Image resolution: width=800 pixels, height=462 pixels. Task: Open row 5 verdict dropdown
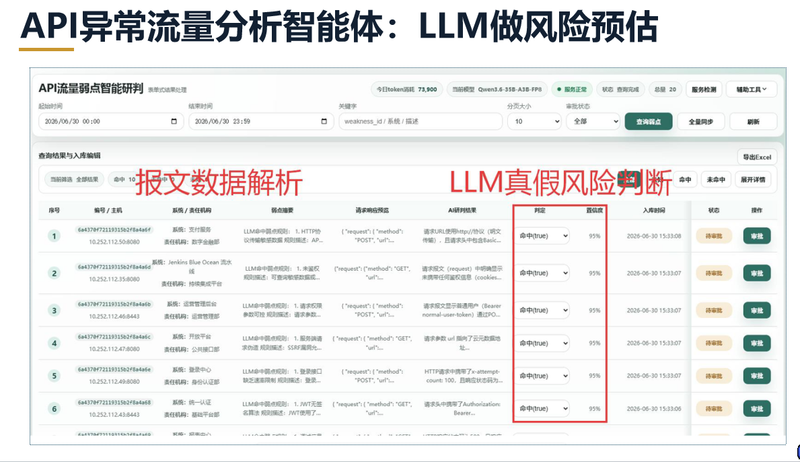(543, 376)
